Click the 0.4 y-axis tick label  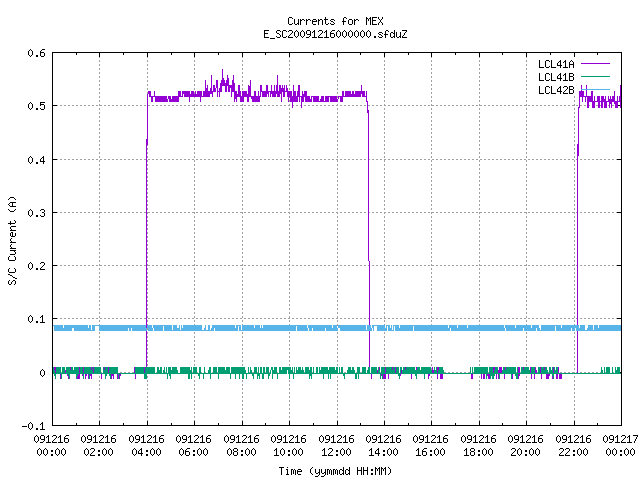pos(36,160)
